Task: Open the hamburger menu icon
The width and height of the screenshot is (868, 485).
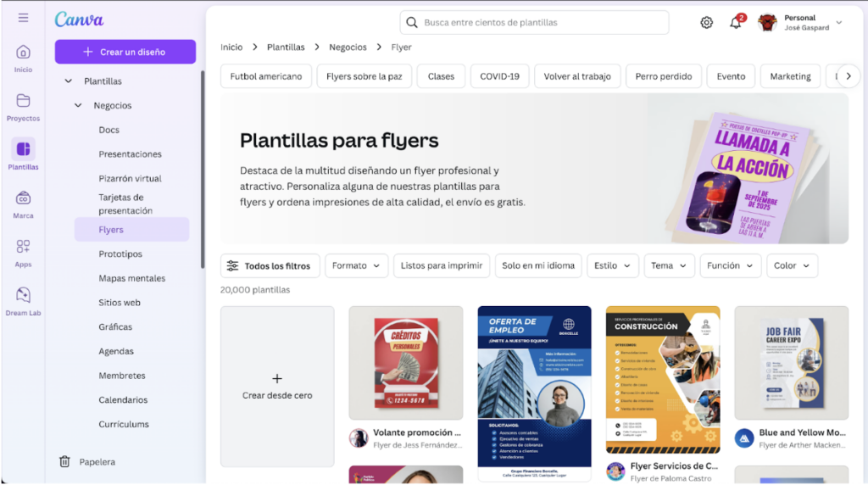Action: 23,18
